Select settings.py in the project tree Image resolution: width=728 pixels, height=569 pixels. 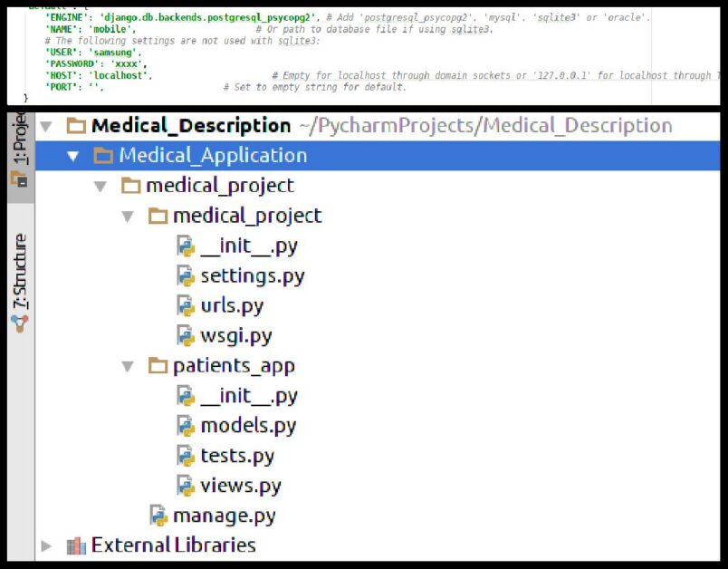click(252, 275)
